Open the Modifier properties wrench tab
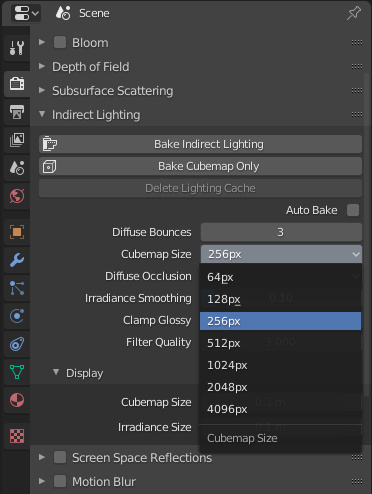The image size is (372, 494). 17,260
